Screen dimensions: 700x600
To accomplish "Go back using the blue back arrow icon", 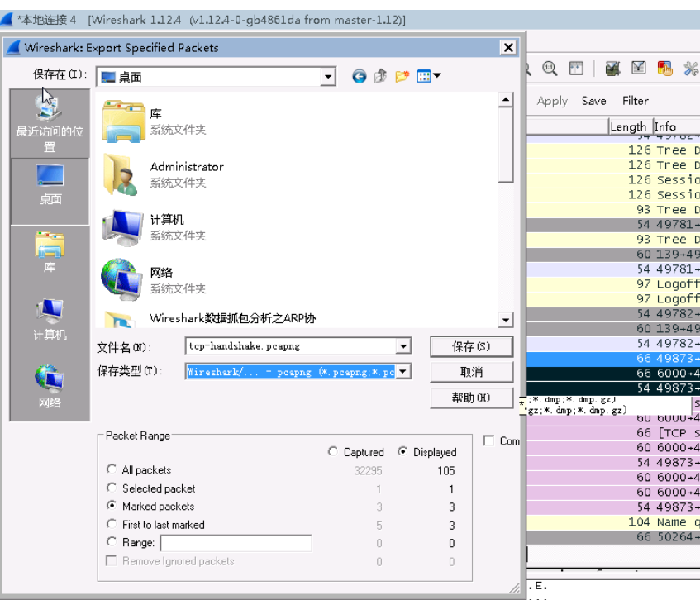I will (359, 76).
